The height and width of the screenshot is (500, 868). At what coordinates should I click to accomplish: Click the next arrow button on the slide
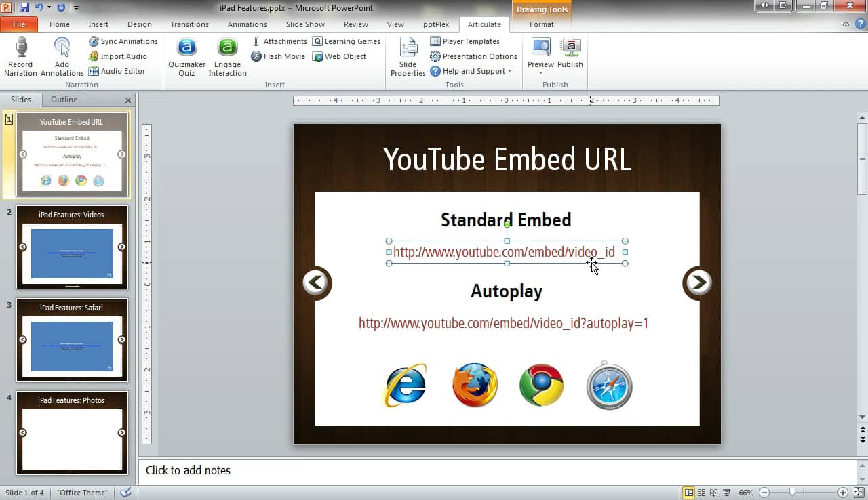[697, 283]
